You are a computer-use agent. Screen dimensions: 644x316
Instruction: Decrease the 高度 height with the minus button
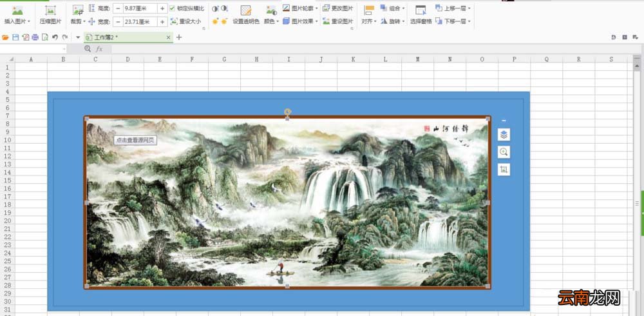click(117, 8)
